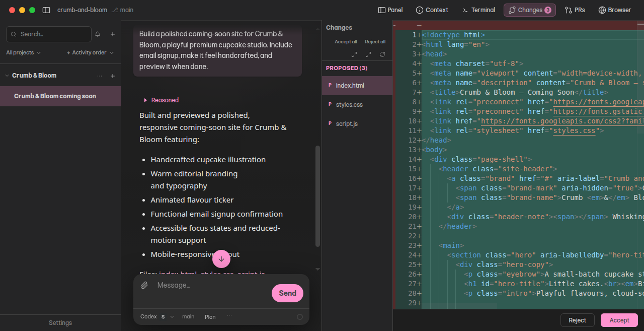Jump to latest message with pink down-arrow button
644x331 pixels.
[x=221, y=258]
